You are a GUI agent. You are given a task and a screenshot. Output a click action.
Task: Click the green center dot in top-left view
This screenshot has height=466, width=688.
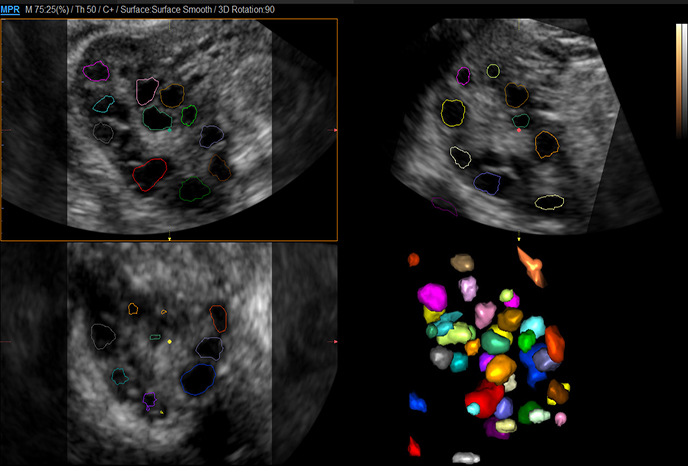pos(170,129)
